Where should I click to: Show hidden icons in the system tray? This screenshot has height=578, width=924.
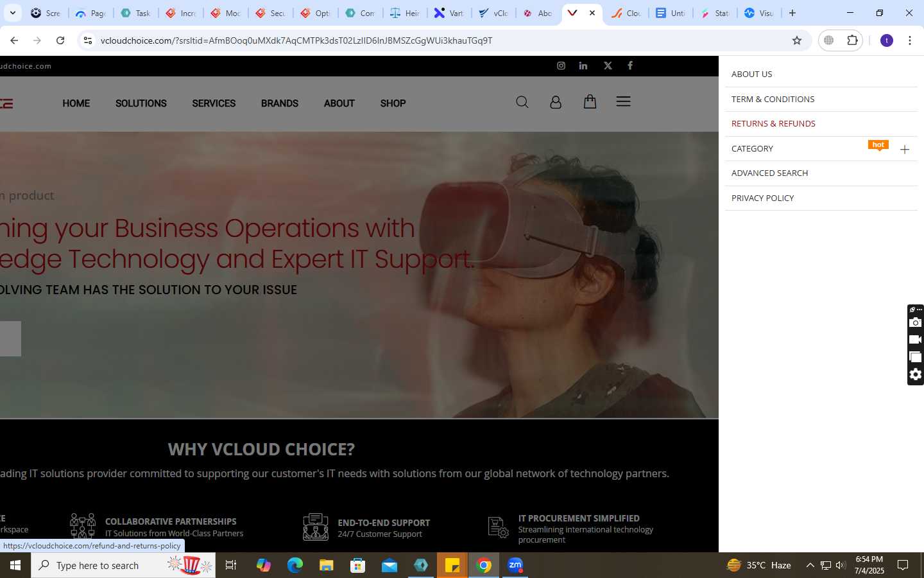pyautogui.click(x=810, y=565)
